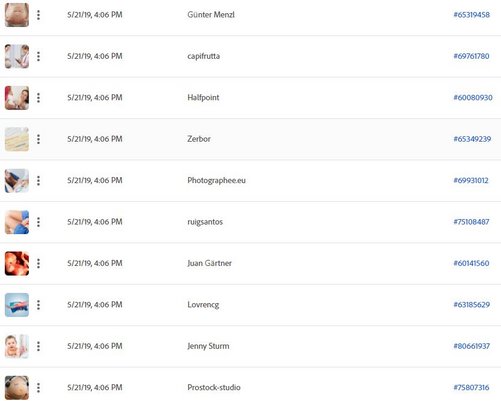This screenshot has width=501, height=401.
Task: Open the three-dot menu for Jenny Sturm row
Action: pyautogui.click(x=39, y=346)
